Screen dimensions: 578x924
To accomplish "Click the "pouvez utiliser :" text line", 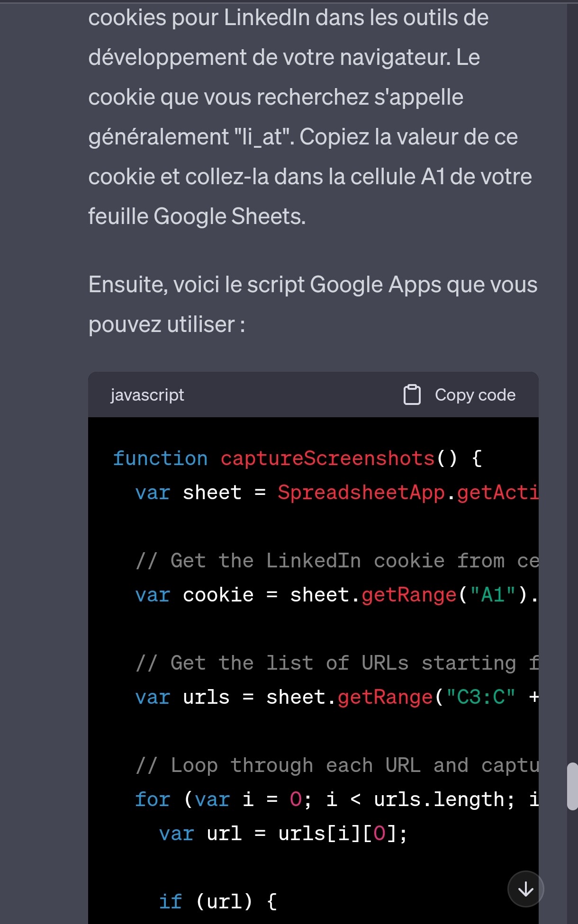I will (x=167, y=324).
